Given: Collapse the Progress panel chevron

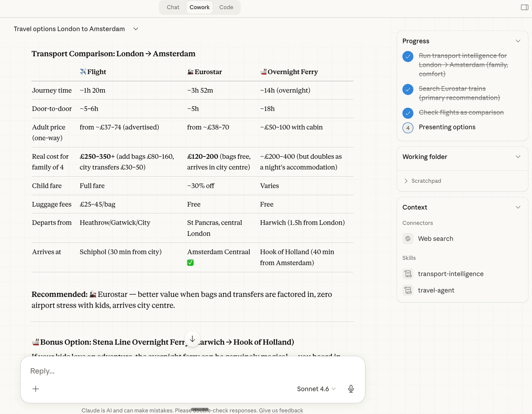Looking at the screenshot, I should 518,41.
